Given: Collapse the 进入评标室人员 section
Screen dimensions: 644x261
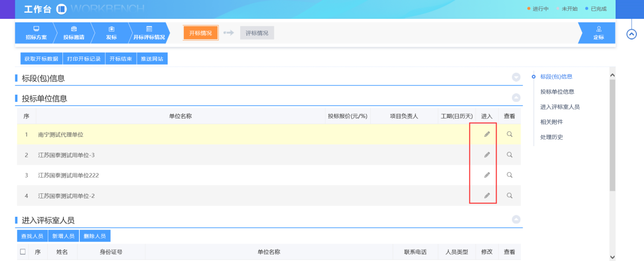Looking at the screenshot, I should (516, 219).
